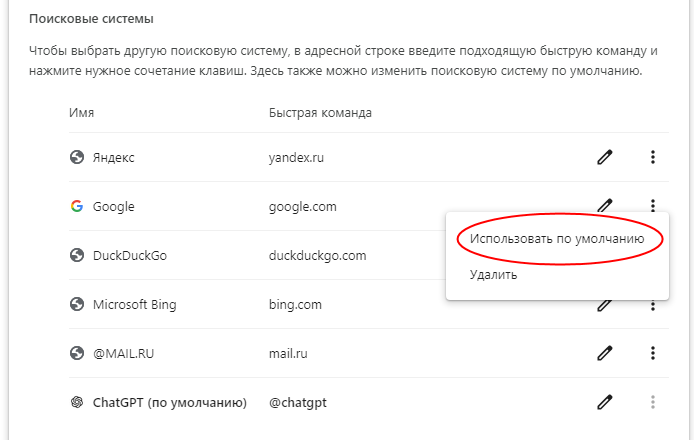Open three-dot menu for @MAIL.RU
Image resolution: width=694 pixels, height=440 pixels.
coord(653,353)
